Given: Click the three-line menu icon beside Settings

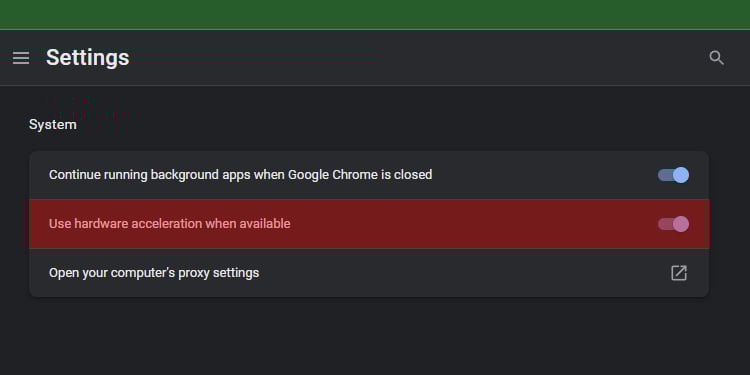Looking at the screenshot, I should pyautogui.click(x=21, y=58).
